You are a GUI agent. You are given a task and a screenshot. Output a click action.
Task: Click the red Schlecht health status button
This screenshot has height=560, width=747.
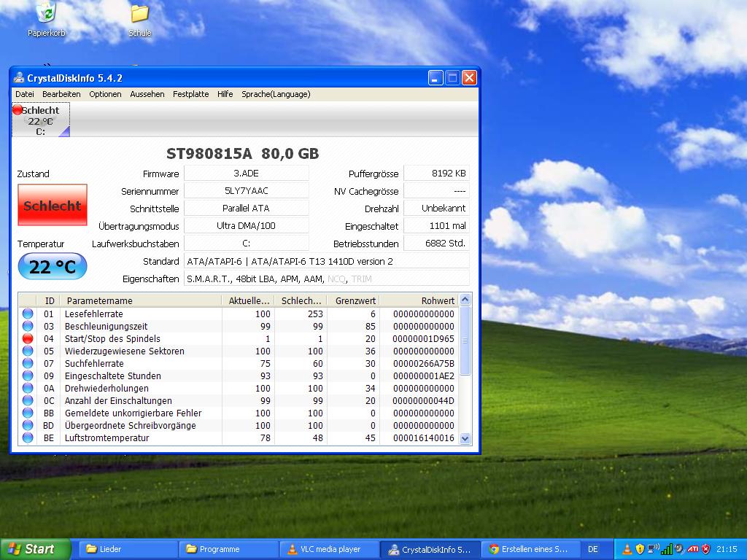coord(53,205)
